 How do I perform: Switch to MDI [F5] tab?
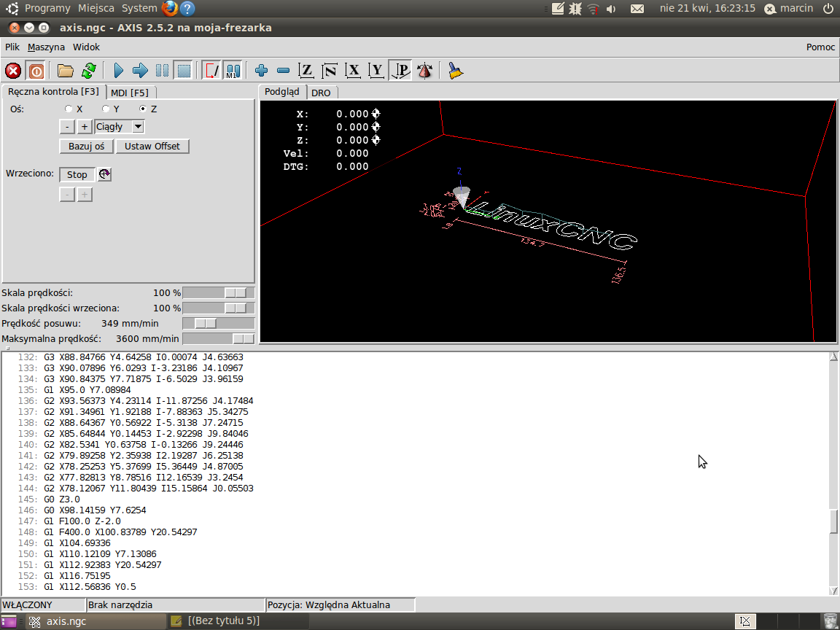tap(130, 93)
